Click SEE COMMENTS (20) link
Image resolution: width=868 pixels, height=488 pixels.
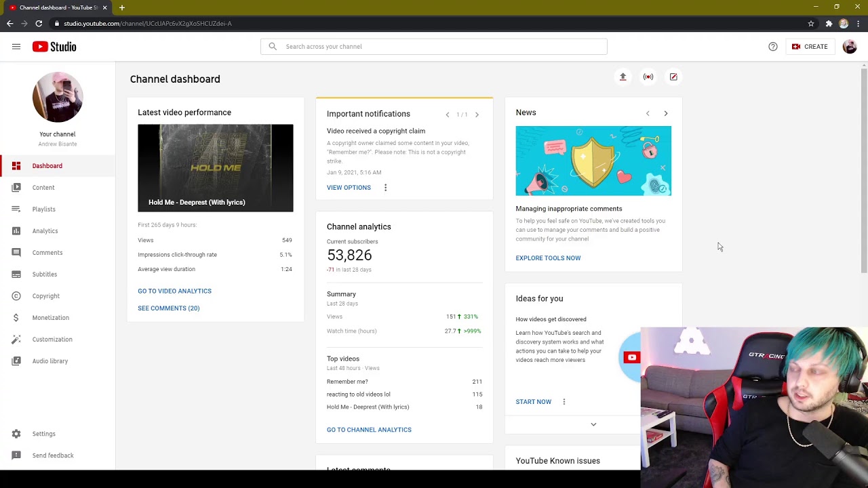(168, 308)
